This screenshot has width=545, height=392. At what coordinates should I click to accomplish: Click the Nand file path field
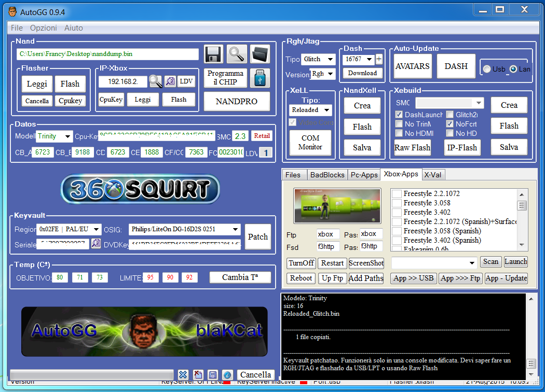108,54
